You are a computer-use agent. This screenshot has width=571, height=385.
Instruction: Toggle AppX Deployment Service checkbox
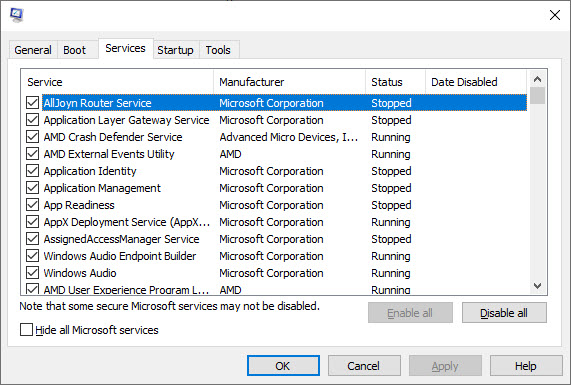[x=32, y=222]
